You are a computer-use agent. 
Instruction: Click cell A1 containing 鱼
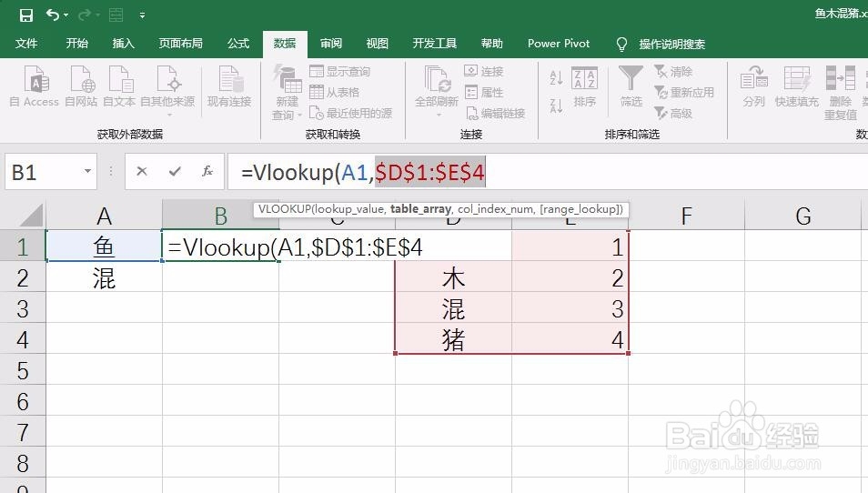point(104,246)
